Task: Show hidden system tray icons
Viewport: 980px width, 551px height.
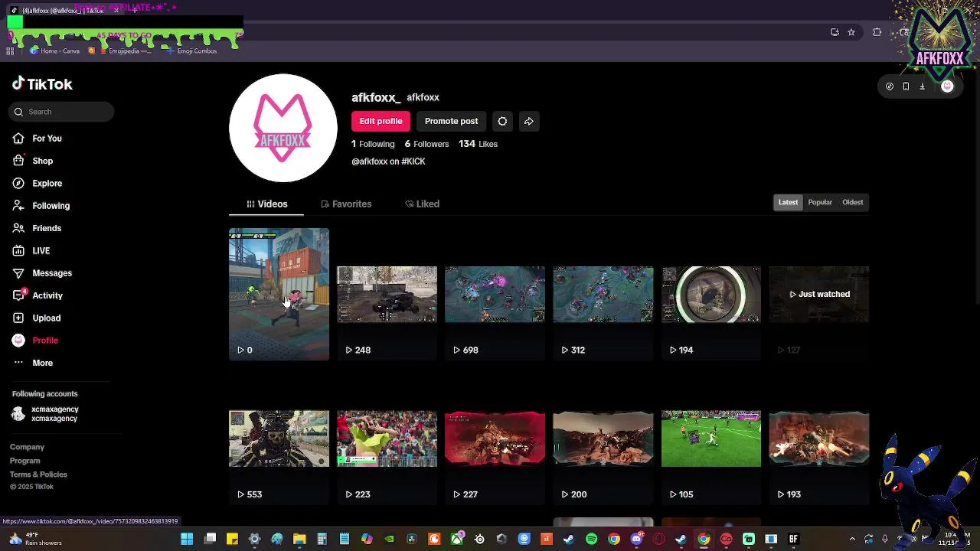Action: pos(852,540)
